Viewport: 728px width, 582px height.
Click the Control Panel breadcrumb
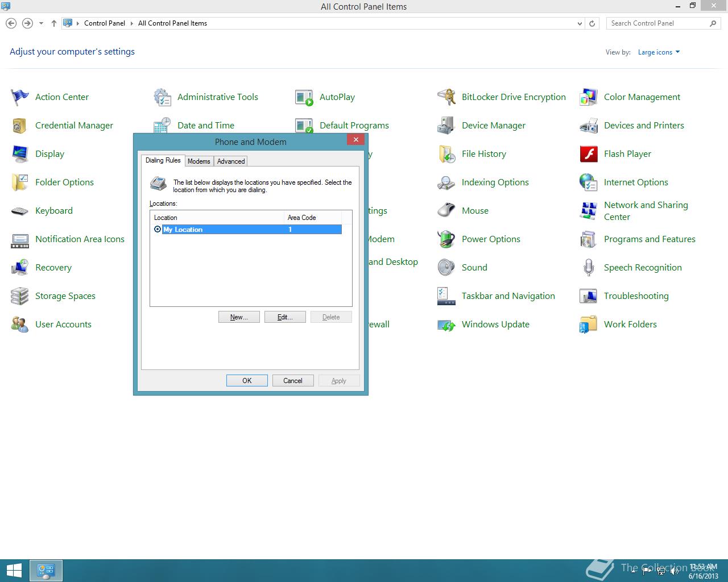click(105, 23)
